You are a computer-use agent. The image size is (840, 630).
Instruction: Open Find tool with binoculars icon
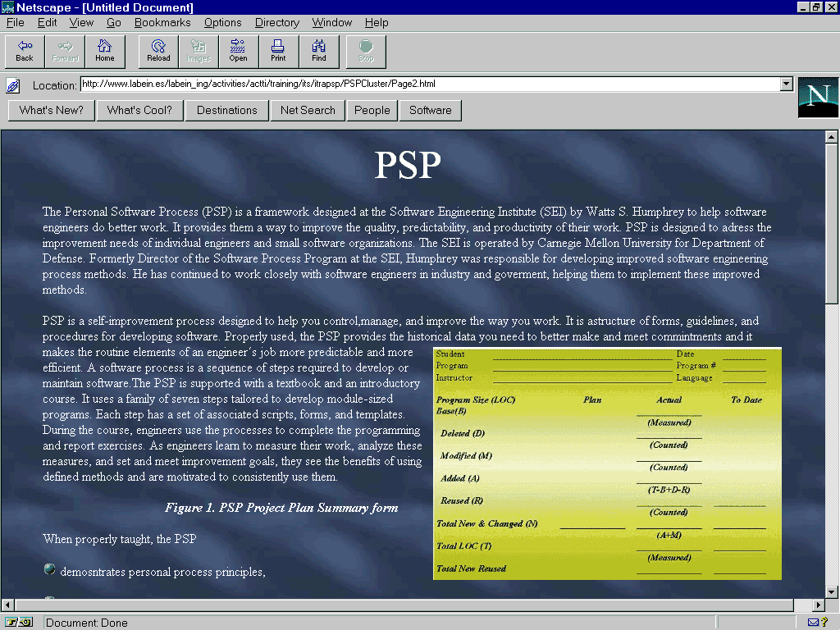pyautogui.click(x=319, y=52)
